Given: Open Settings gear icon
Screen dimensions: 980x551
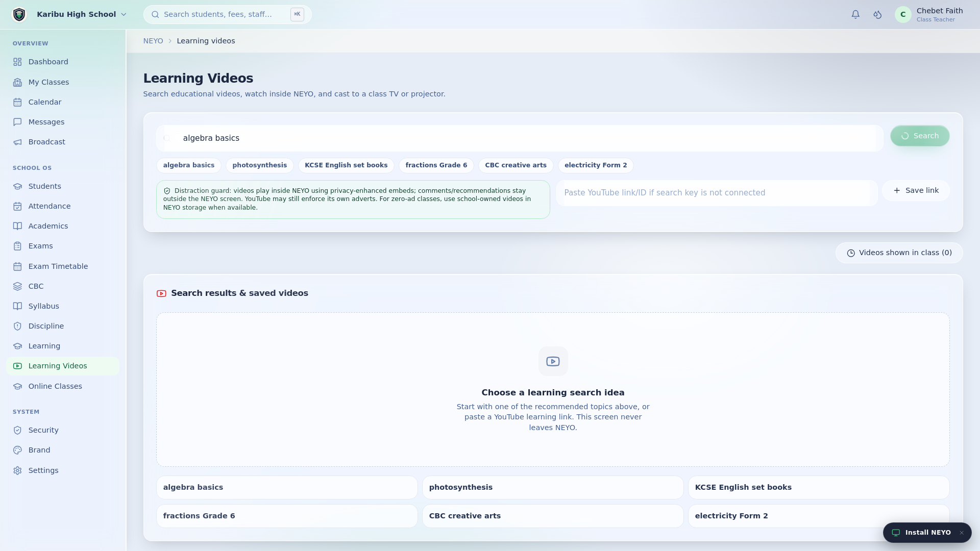Looking at the screenshot, I should (x=17, y=470).
